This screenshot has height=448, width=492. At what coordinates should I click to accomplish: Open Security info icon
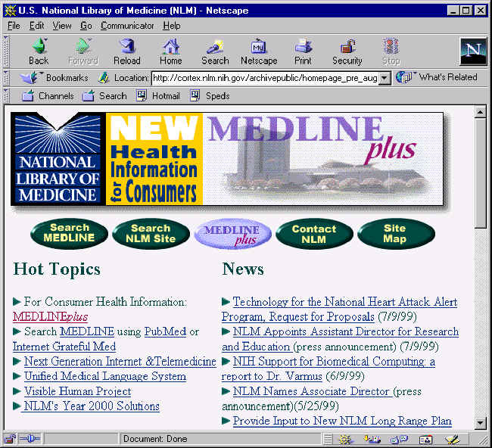point(347,51)
